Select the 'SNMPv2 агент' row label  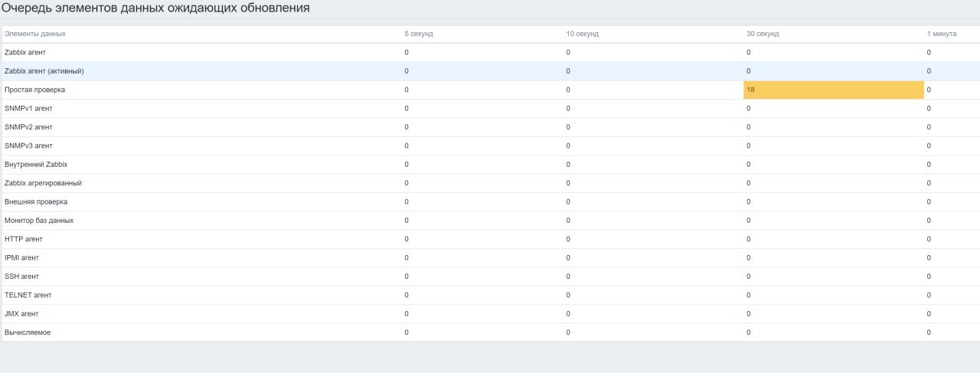[x=28, y=127]
